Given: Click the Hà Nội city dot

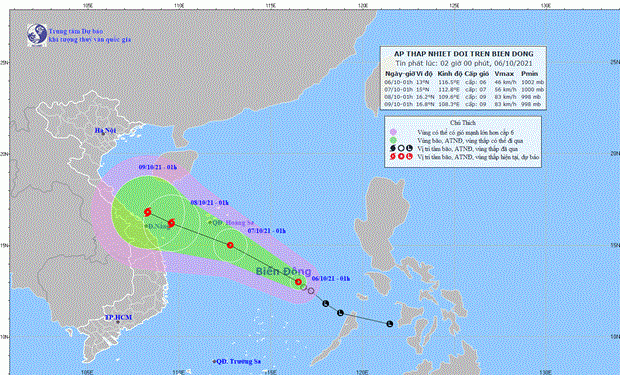Looking at the screenshot, I should (103, 134).
